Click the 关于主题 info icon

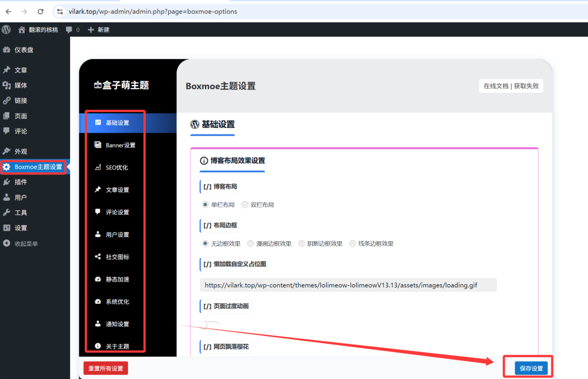[x=99, y=346]
